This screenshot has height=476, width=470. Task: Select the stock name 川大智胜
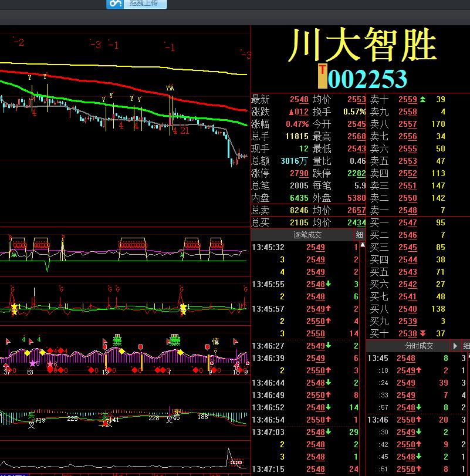click(362, 45)
